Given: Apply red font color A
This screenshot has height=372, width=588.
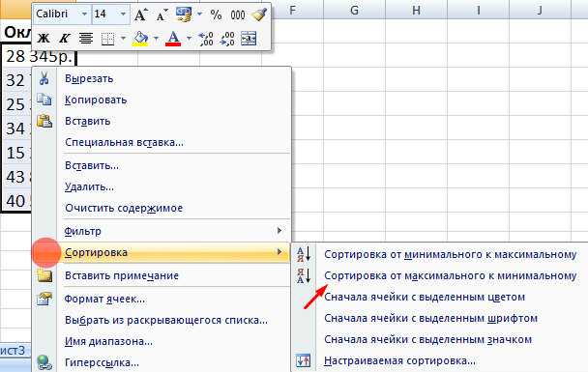Looking at the screenshot, I should click(x=173, y=39).
